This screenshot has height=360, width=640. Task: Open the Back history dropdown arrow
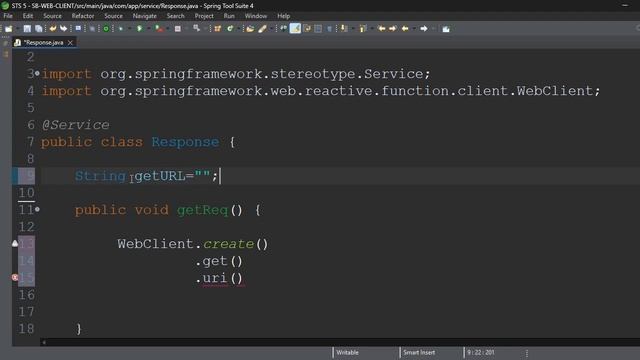(414, 29)
